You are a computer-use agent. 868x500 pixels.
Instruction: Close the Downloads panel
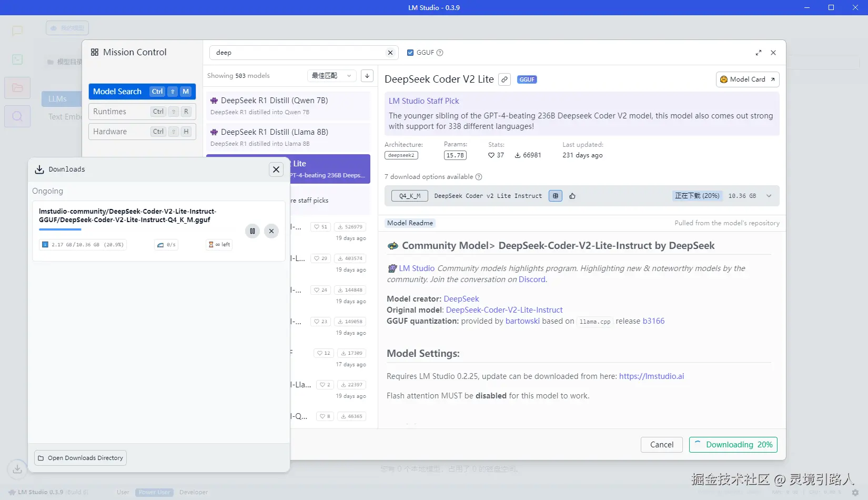276,169
